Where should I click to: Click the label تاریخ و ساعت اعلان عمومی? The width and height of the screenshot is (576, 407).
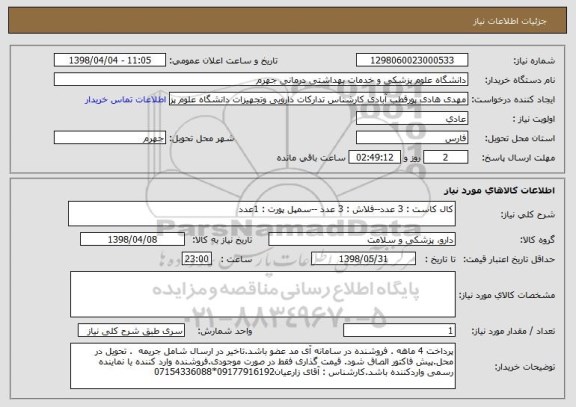(x=223, y=61)
